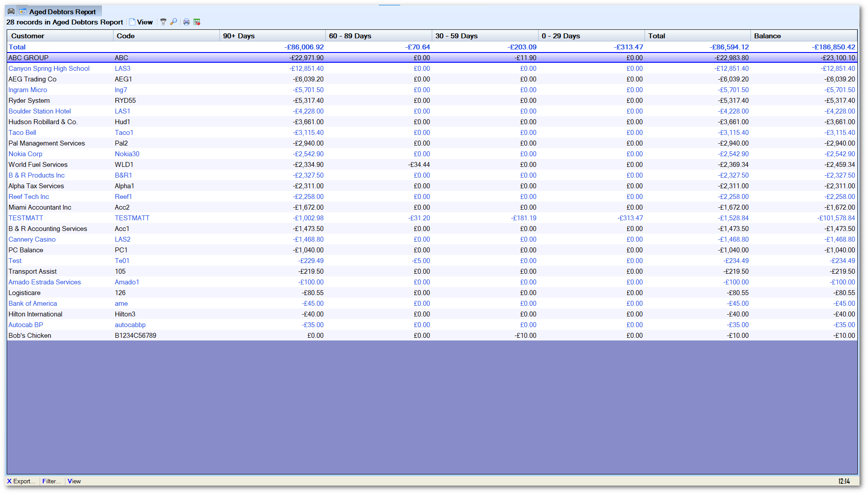Select the ABC GROUP row
Image resolution: width=868 pixels, height=494 pixels.
tap(432, 58)
